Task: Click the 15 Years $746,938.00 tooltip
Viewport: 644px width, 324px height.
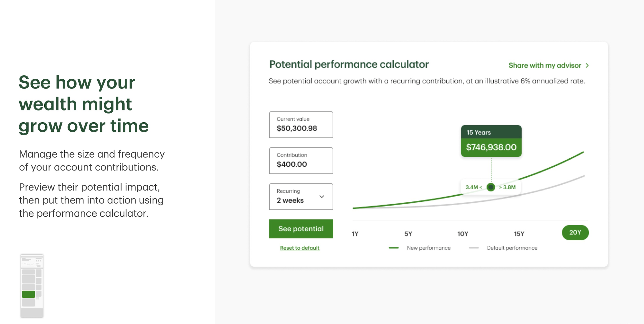Action: [x=491, y=141]
